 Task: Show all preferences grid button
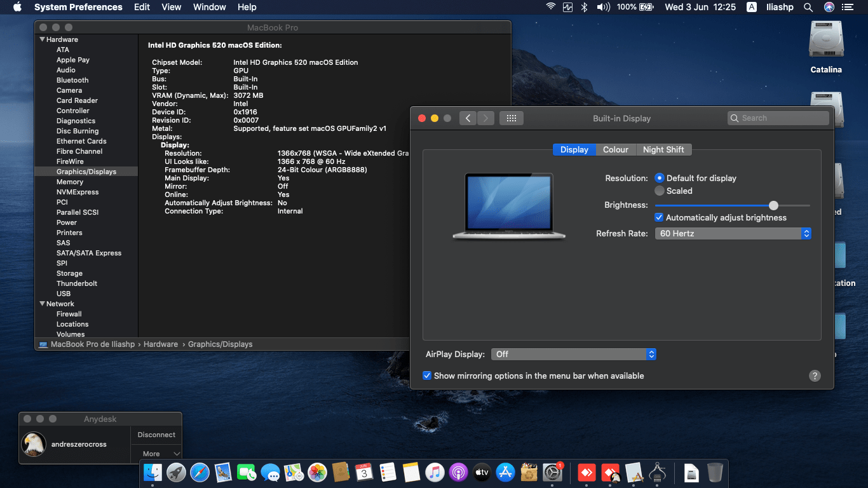point(512,118)
